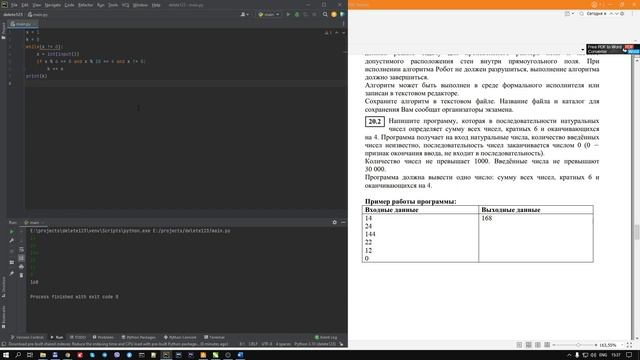Open the Python Console tool window
This screenshot has width=640, height=360.
pos(180,337)
